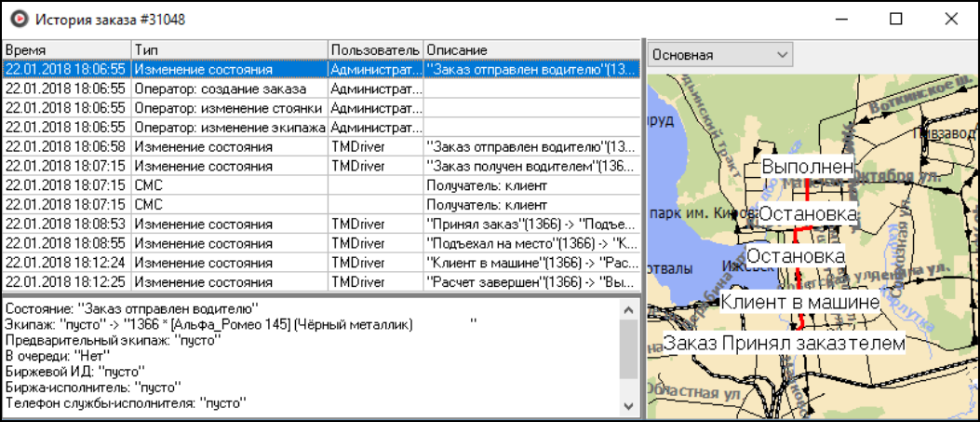The height and width of the screenshot is (422, 980).
Task: Minimize the История заказа window
Action: 840,20
